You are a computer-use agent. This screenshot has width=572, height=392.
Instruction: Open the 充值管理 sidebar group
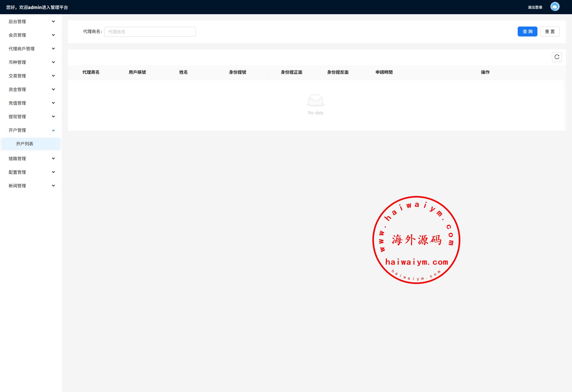(x=31, y=103)
